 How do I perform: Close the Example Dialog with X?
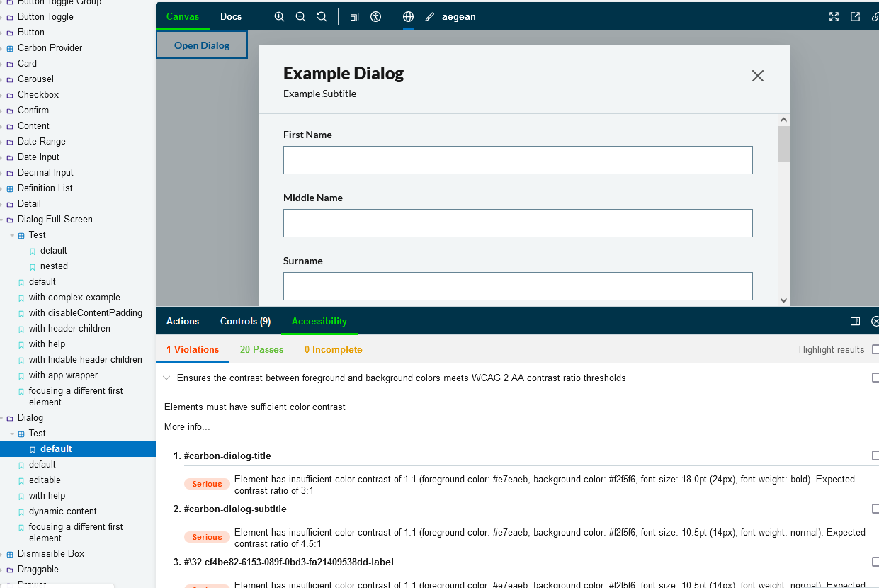click(x=758, y=76)
